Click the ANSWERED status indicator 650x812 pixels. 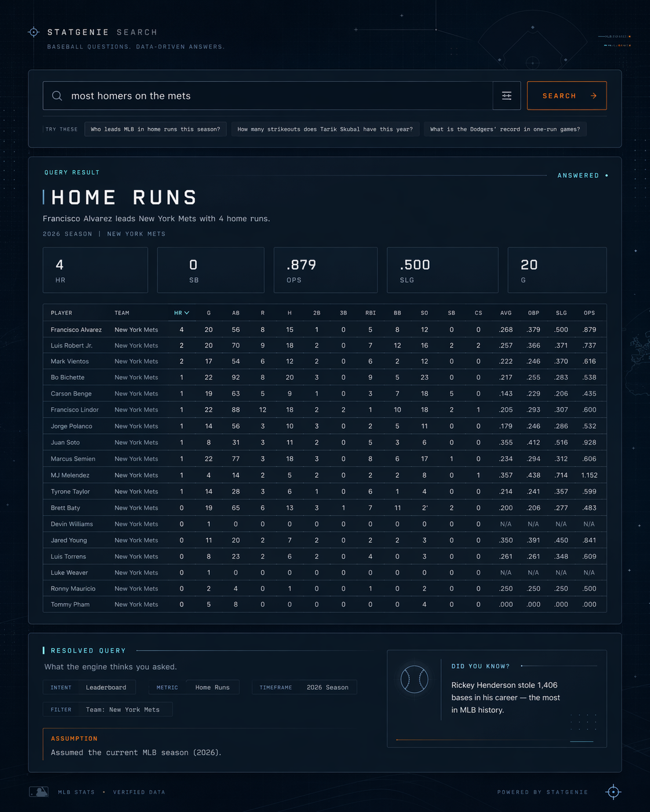582,175
